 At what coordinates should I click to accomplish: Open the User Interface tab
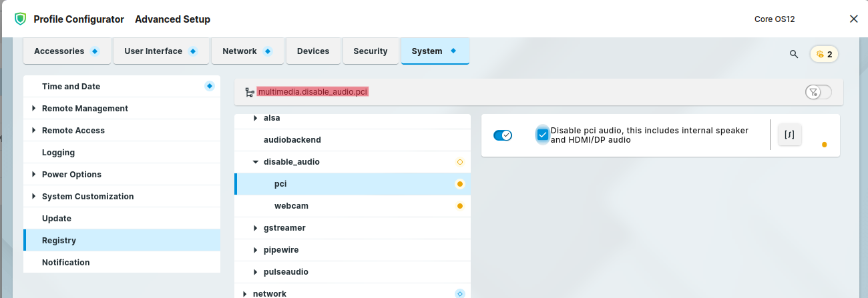pyautogui.click(x=160, y=51)
